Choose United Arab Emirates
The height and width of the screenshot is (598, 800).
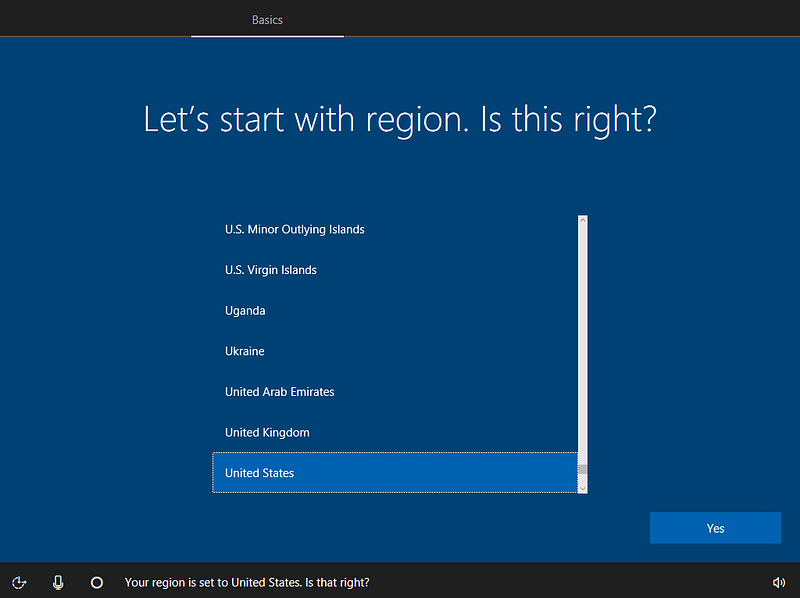395,392
